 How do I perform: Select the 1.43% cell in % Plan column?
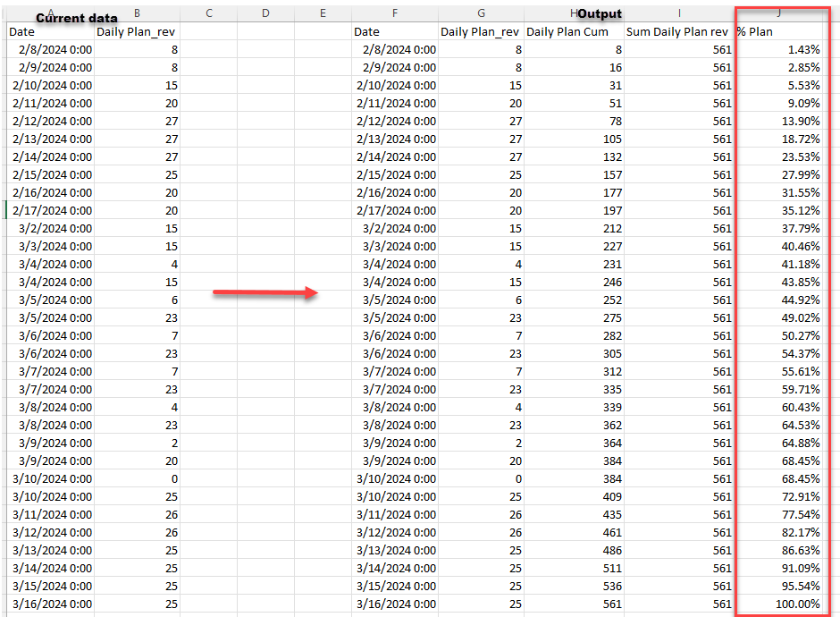click(778, 50)
